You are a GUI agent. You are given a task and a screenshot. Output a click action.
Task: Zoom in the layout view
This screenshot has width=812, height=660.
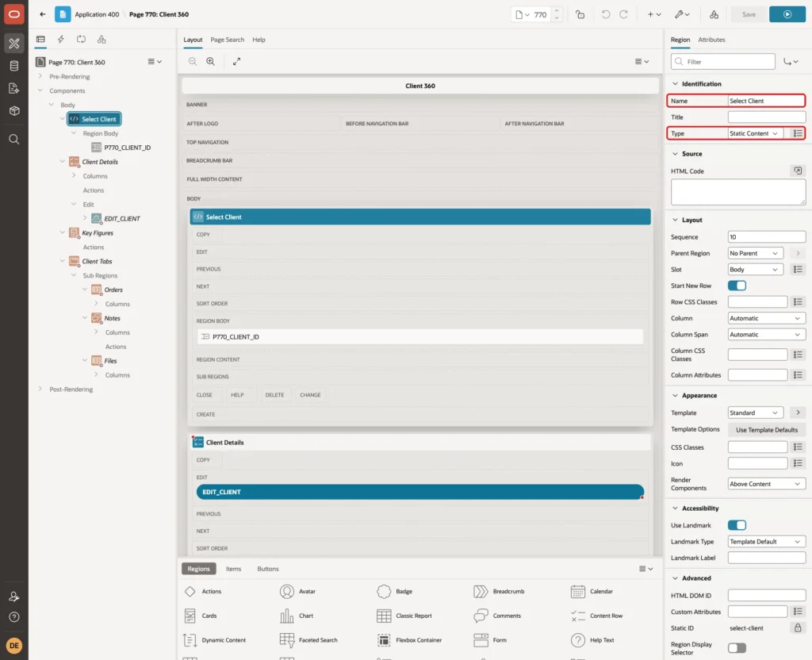(211, 62)
